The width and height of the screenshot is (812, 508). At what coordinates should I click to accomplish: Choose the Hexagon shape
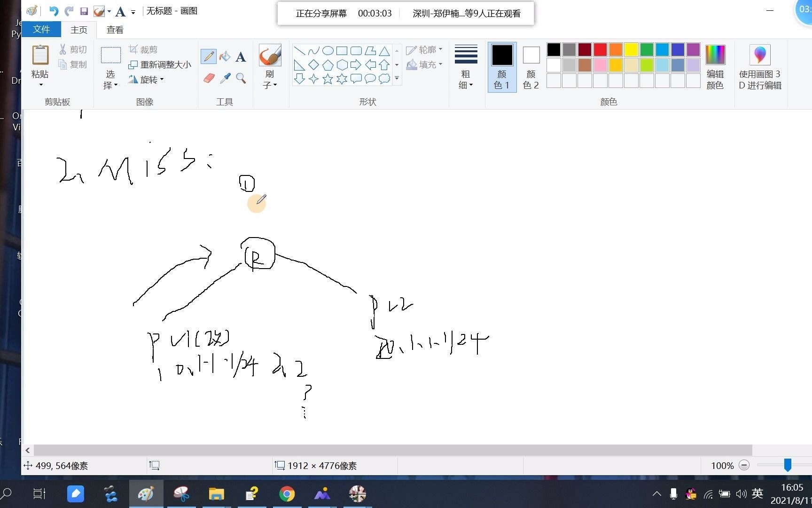click(x=342, y=65)
